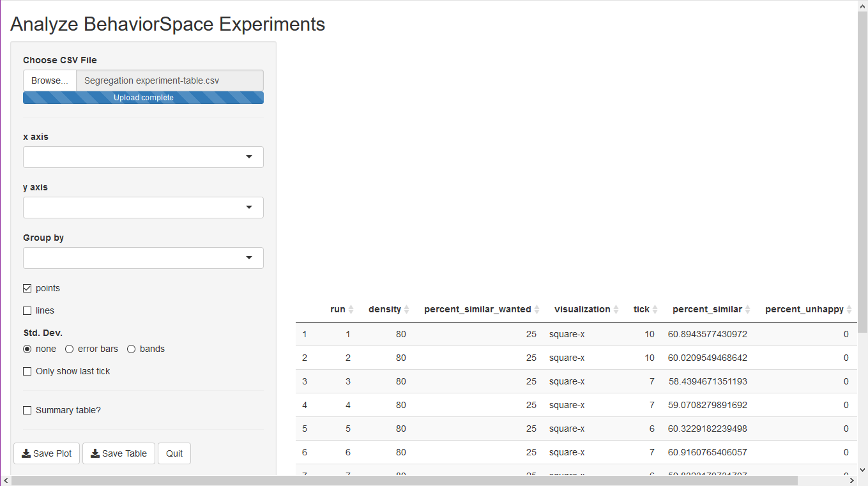Click cell value 58.4394671351193
This screenshot has height=486, width=868.
708,381
